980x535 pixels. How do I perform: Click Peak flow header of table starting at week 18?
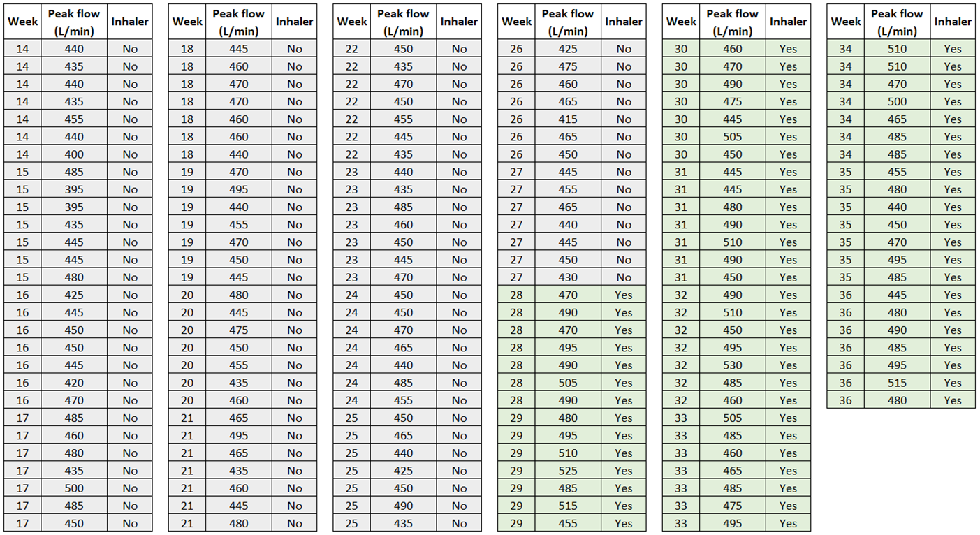(x=238, y=22)
